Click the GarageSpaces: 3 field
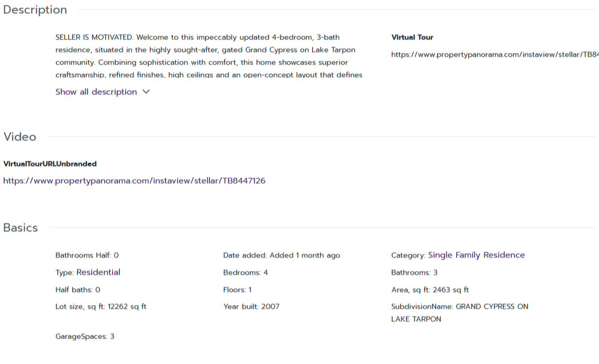 pyautogui.click(x=85, y=336)
